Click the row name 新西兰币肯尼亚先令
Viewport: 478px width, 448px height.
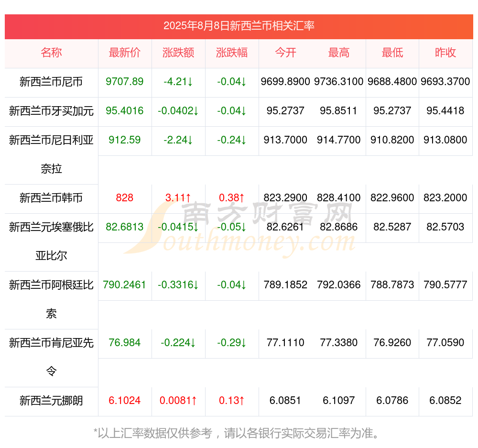[51, 357]
